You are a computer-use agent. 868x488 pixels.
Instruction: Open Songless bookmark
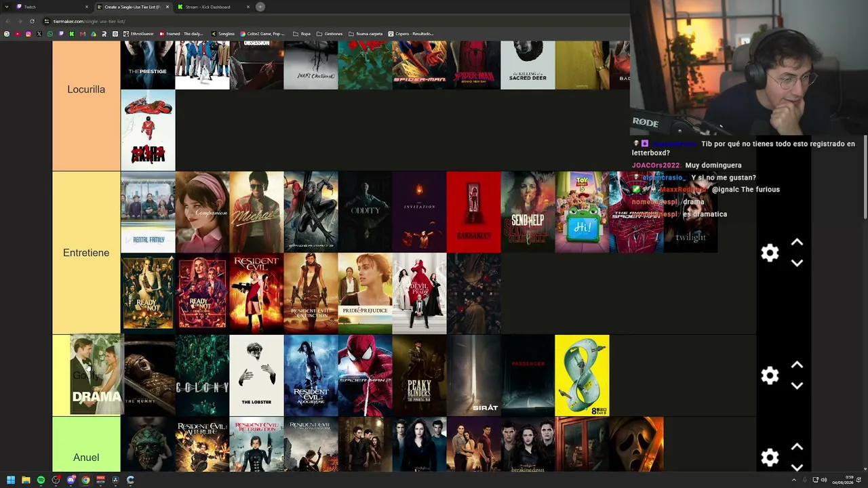coord(223,34)
